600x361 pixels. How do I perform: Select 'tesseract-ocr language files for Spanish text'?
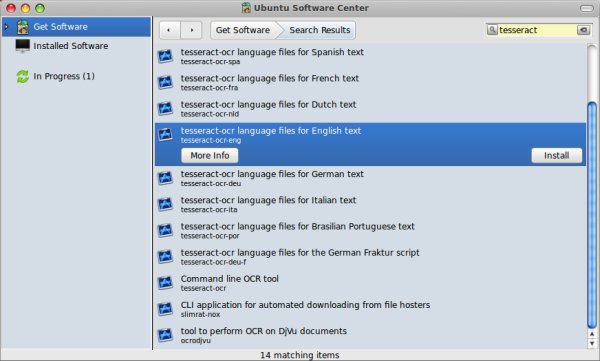272,52
